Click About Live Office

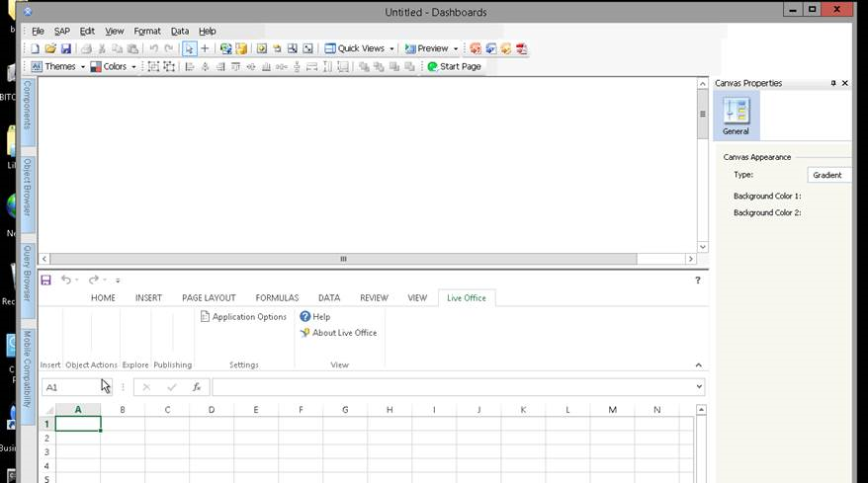(338, 333)
